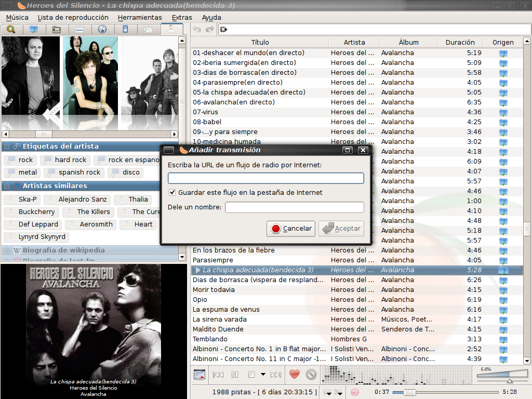This screenshot has height=399, width=532.
Task: Open the Herramientas menu
Action: click(140, 17)
